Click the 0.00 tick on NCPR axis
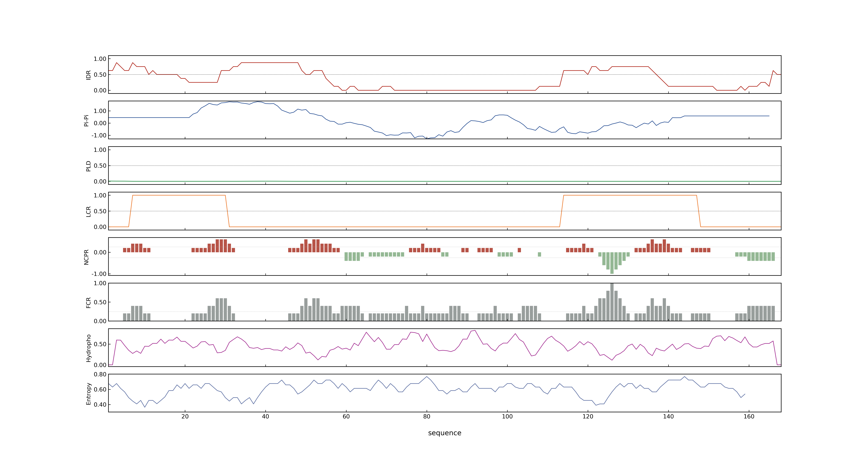This screenshot has height=463, width=868. [100, 252]
